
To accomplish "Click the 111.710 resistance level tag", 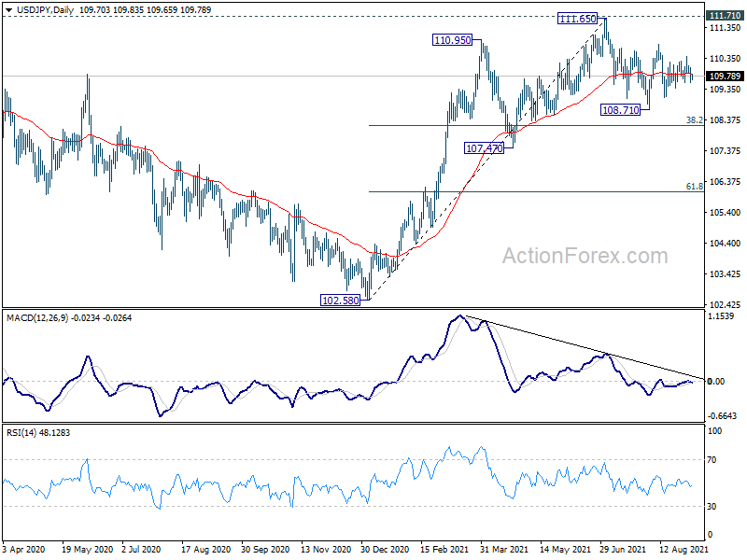I will (725, 16).
